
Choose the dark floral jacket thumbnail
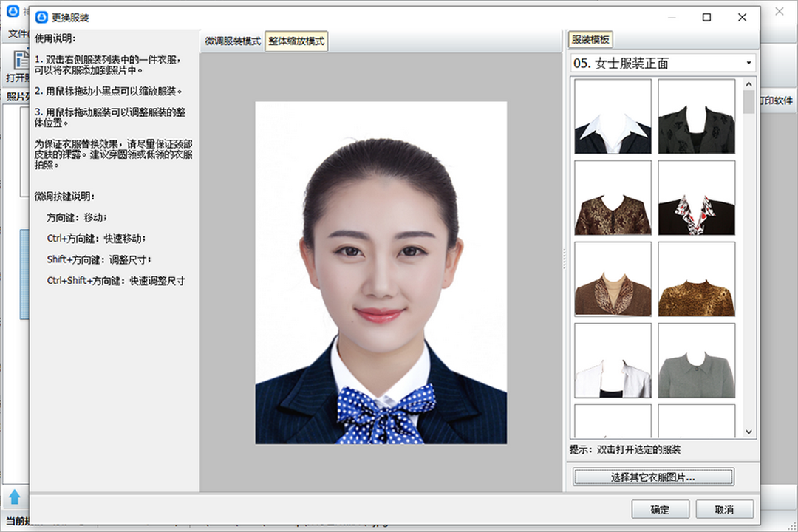click(x=696, y=117)
